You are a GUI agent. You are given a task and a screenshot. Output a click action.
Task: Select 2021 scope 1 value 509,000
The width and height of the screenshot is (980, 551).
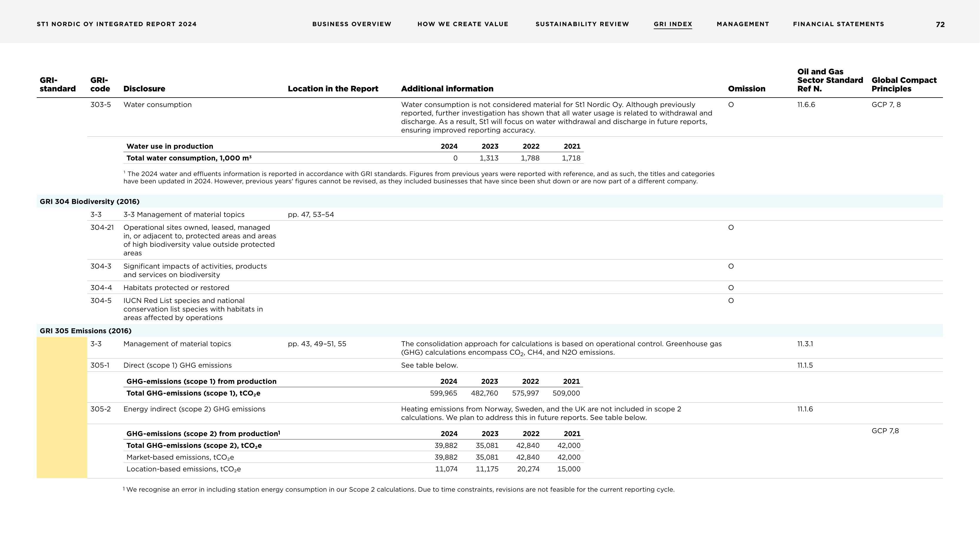point(566,393)
